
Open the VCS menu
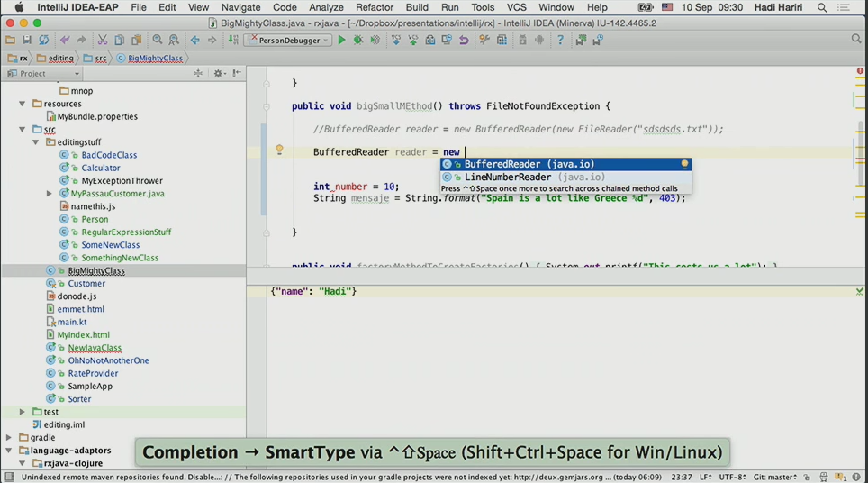(517, 7)
